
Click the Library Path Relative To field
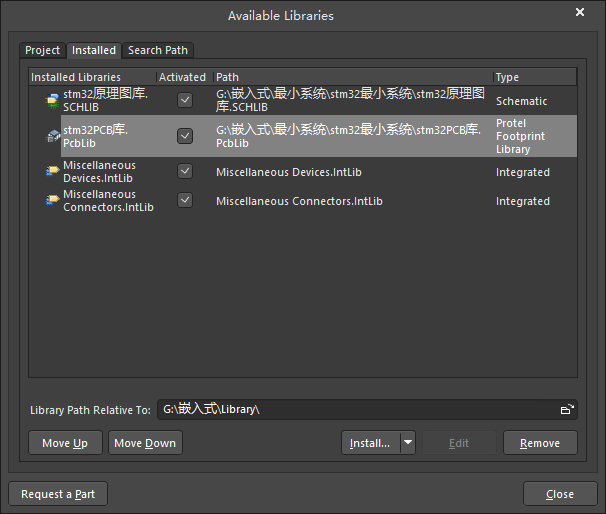pyautogui.click(x=367, y=410)
